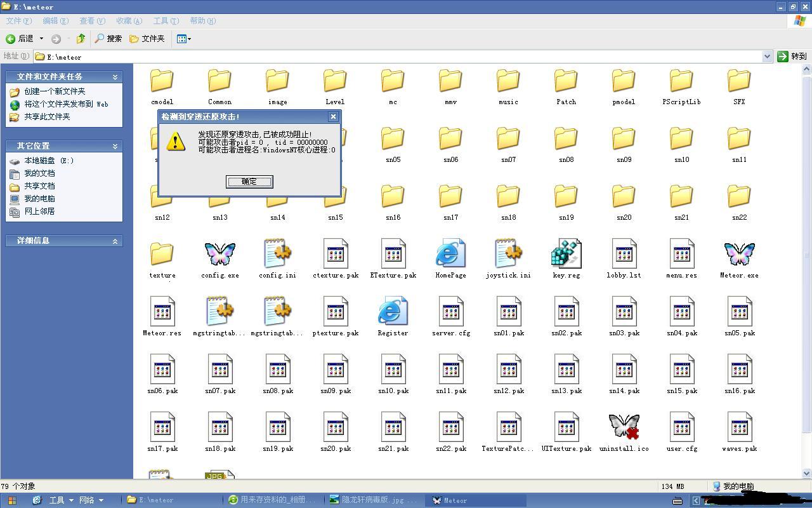812x508 pixels.
Task: Expand the 详细信息 panel
Action: [x=115, y=241]
